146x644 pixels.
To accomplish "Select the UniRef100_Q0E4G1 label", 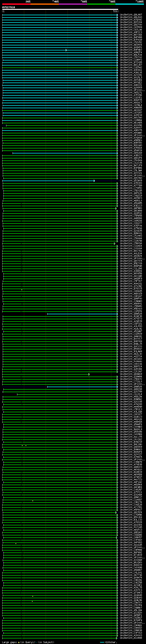I will pos(131,70).
